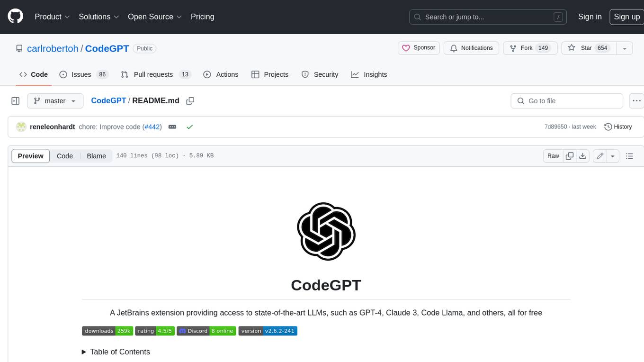Copy raw file contents
Image resolution: width=644 pixels, height=362 pixels.
[x=570, y=156]
